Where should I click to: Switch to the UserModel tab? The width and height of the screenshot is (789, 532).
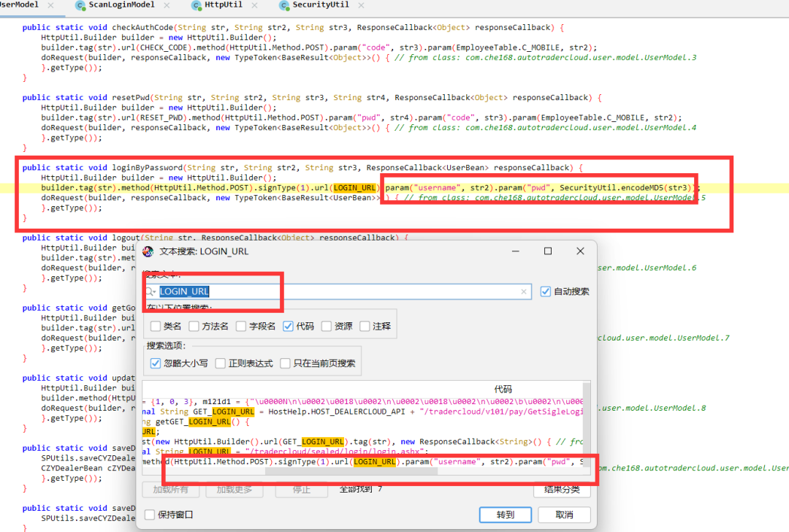19,5
